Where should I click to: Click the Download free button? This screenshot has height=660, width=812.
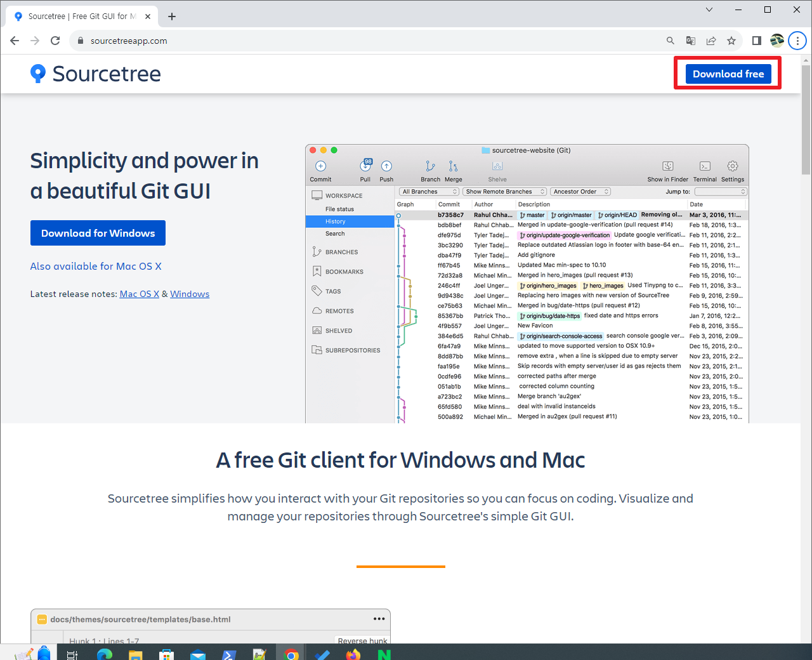pyautogui.click(x=728, y=74)
